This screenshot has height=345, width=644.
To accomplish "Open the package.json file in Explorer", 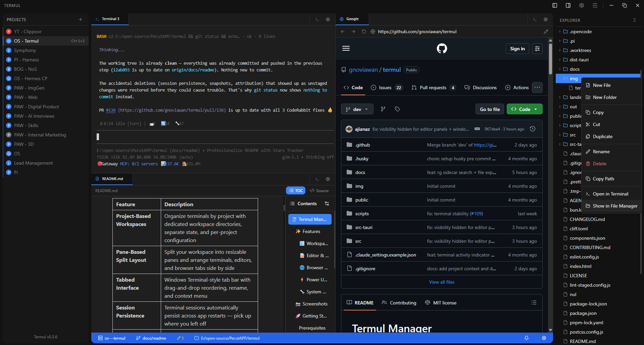I will click(x=583, y=313).
